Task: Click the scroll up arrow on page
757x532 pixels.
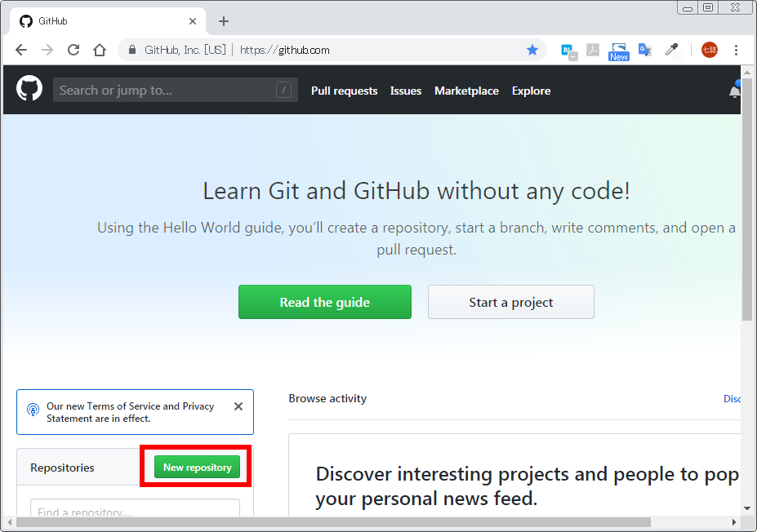Action: tap(747, 73)
